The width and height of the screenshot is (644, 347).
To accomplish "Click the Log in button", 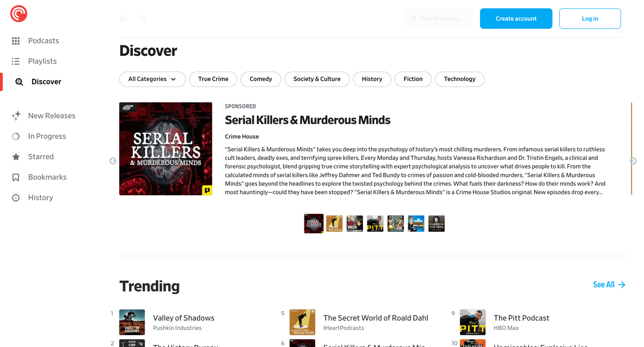I will 590,19.
